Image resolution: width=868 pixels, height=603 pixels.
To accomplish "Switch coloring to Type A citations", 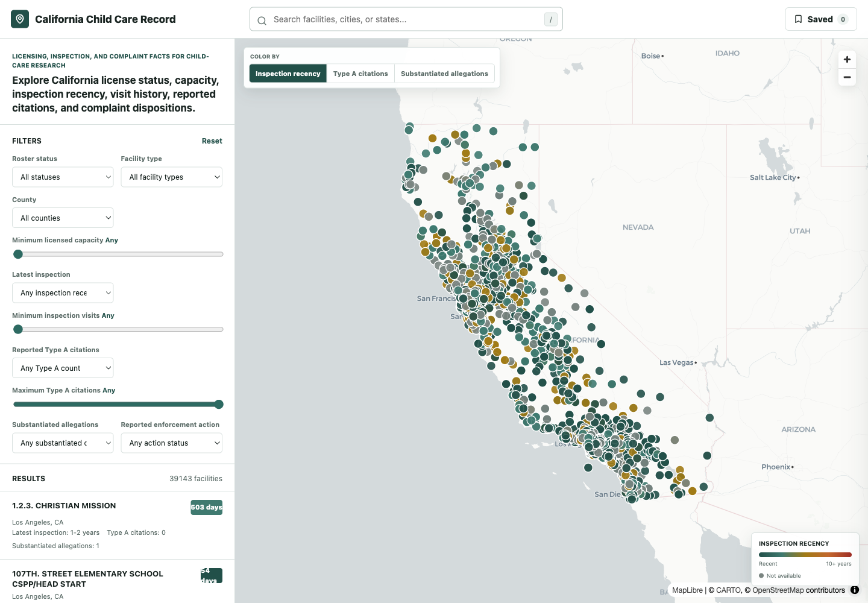I will tap(360, 74).
